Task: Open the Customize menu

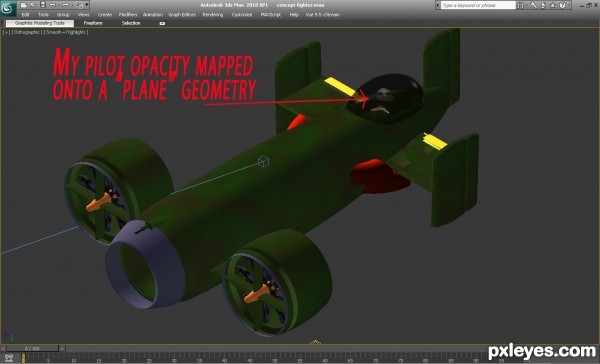Action: (242, 15)
